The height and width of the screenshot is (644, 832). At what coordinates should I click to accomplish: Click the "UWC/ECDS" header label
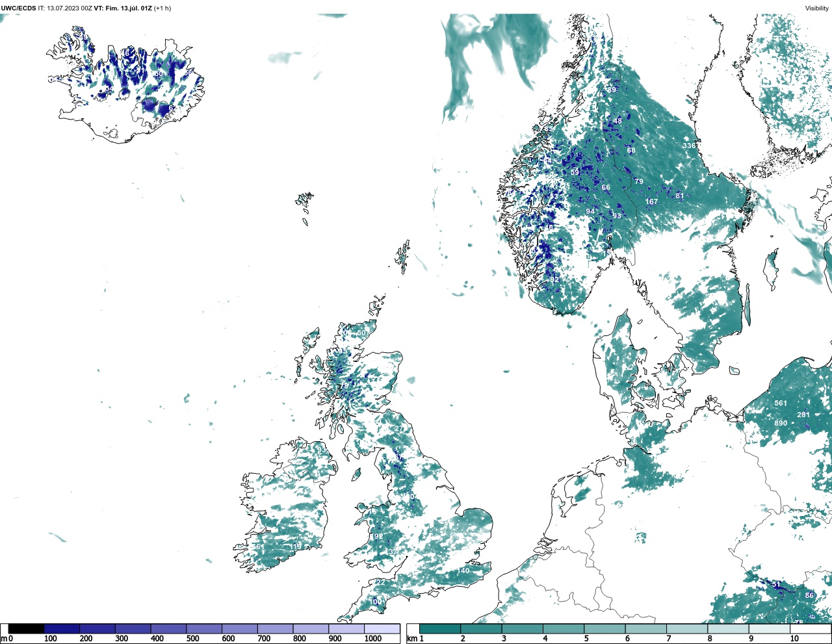coord(18,8)
